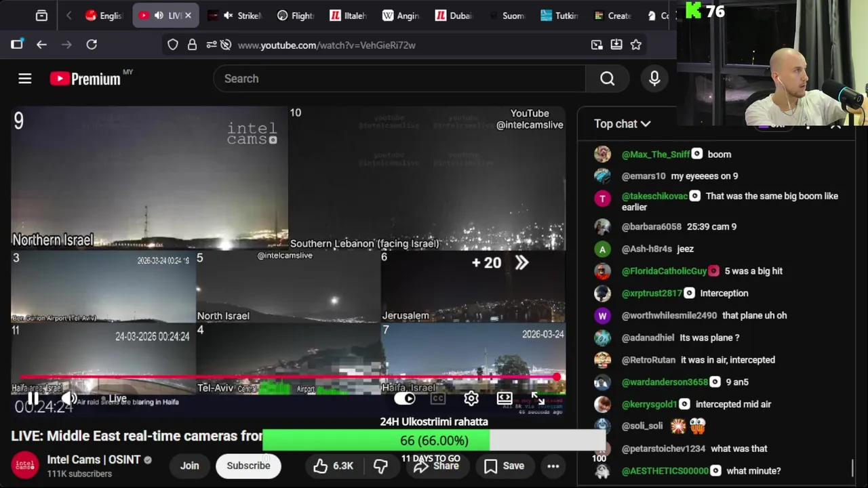
Task: Open @Max_The_Sniff chat author name
Action: 655,154
